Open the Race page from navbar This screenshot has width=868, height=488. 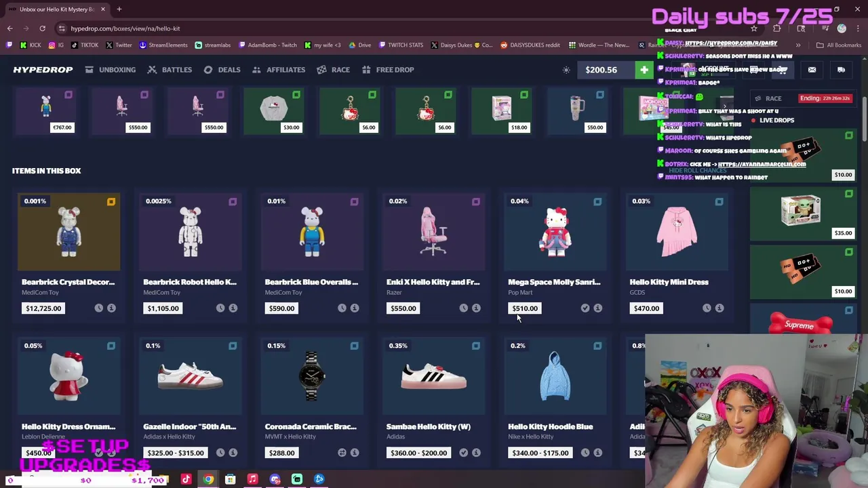tap(334, 70)
